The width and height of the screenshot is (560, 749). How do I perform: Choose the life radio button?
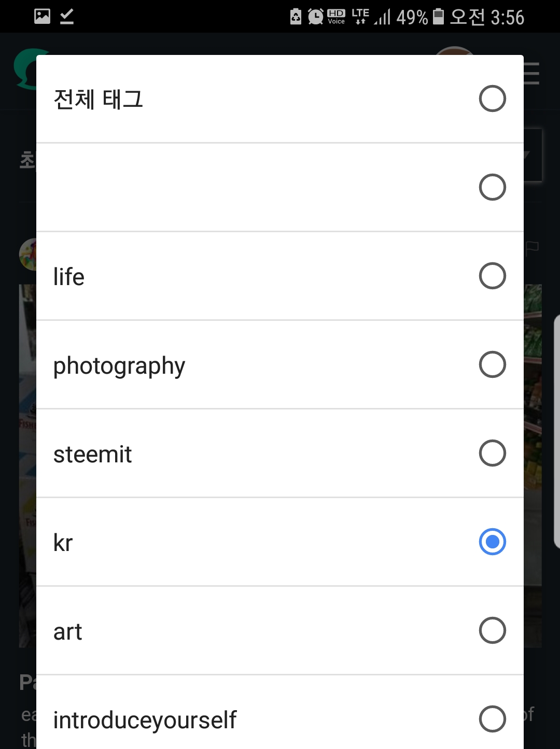[x=492, y=276]
